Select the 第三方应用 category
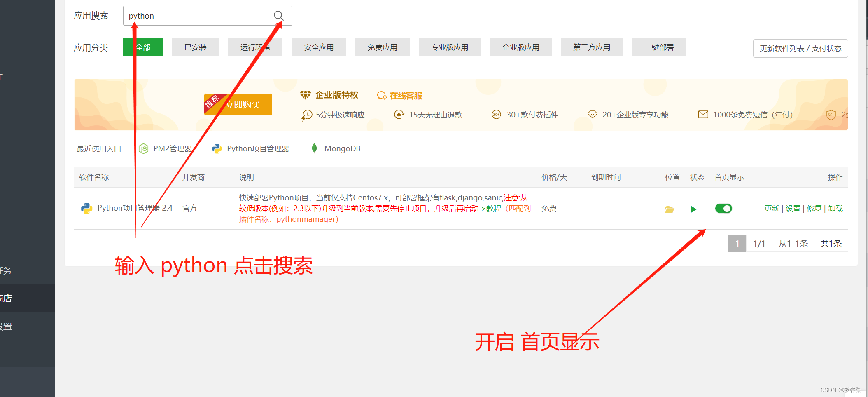Viewport: 868px width, 397px height. [x=592, y=47]
